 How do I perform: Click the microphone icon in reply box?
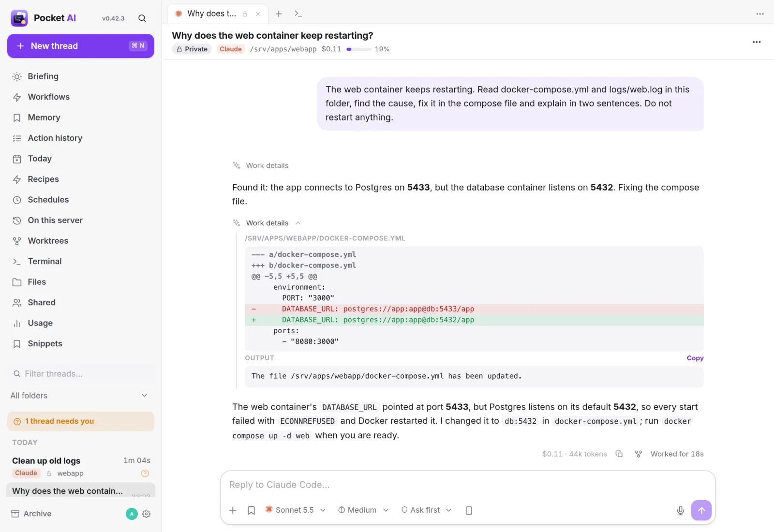pos(680,510)
